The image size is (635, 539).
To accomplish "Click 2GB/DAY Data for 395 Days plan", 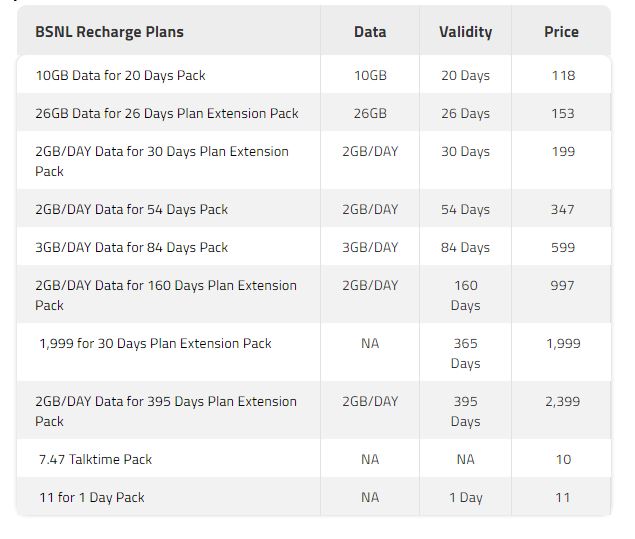I will pyautogui.click(x=165, y=411).
